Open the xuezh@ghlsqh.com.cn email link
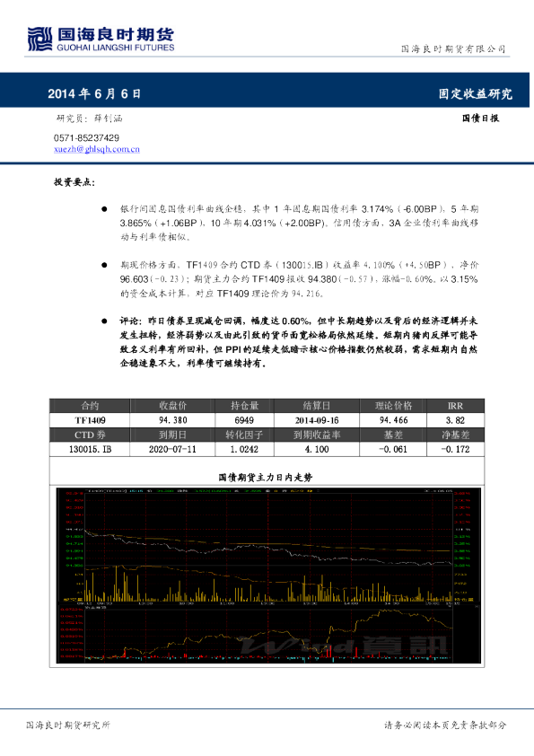This screenshot has width=534, height=756. (x=97, y=149)
